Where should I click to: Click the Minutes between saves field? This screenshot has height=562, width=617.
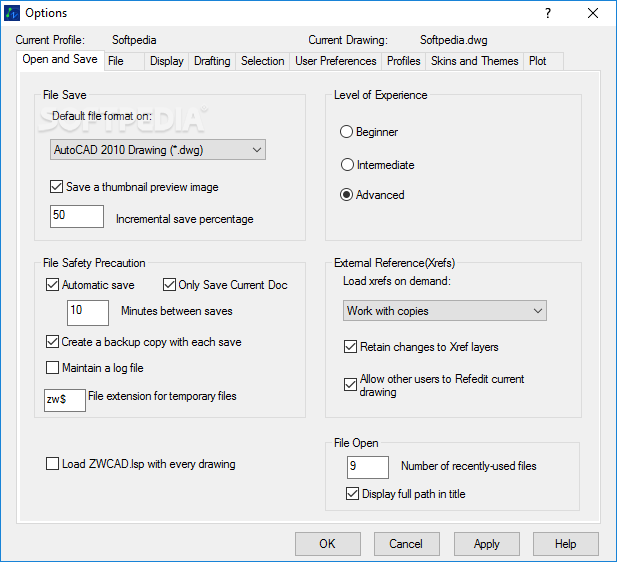(x=88, y=312)
